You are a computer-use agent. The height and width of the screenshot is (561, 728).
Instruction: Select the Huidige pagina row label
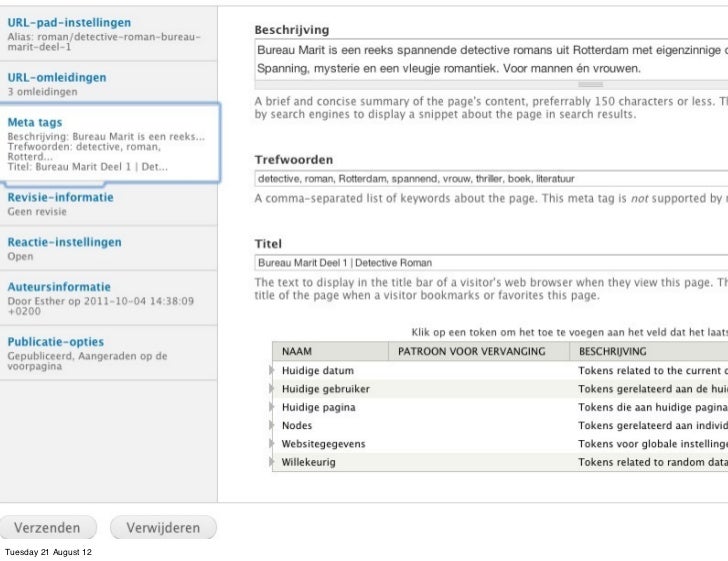[x=318, y=407]
